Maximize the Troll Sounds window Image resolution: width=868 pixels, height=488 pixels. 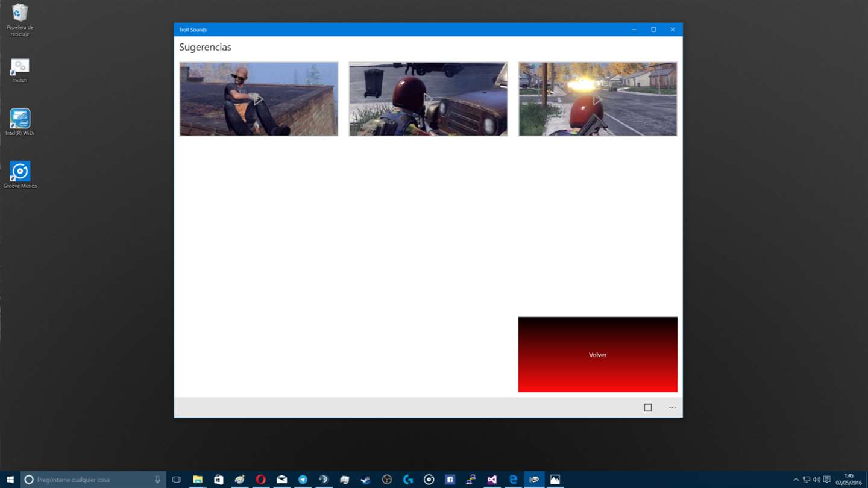(x=653, y=30)
